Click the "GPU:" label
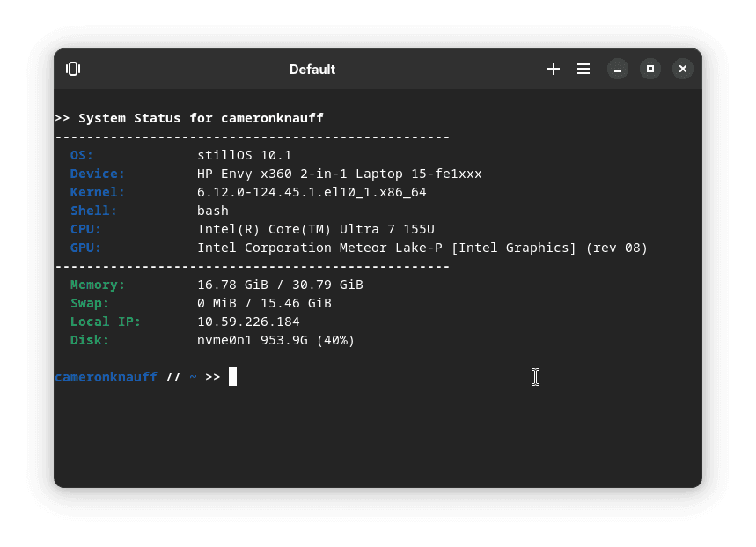Viewport: 756px width, 547px height. click(85, 248)
